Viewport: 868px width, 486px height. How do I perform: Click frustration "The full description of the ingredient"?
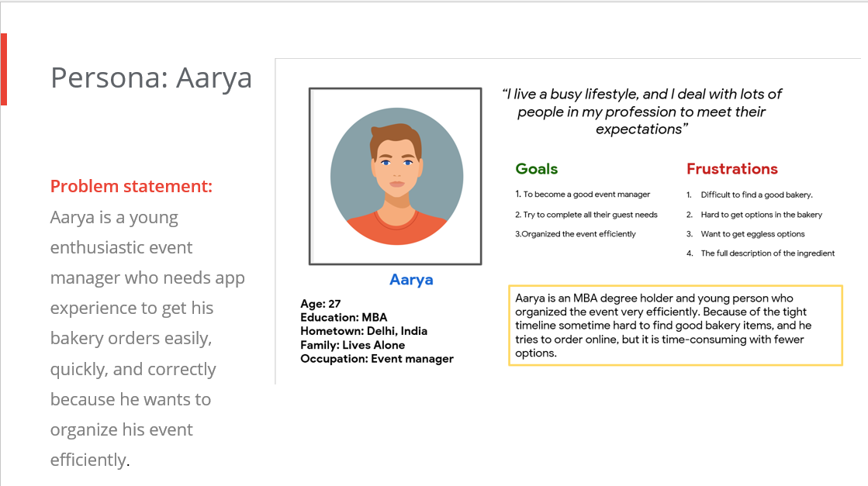(x=767, y=253)
